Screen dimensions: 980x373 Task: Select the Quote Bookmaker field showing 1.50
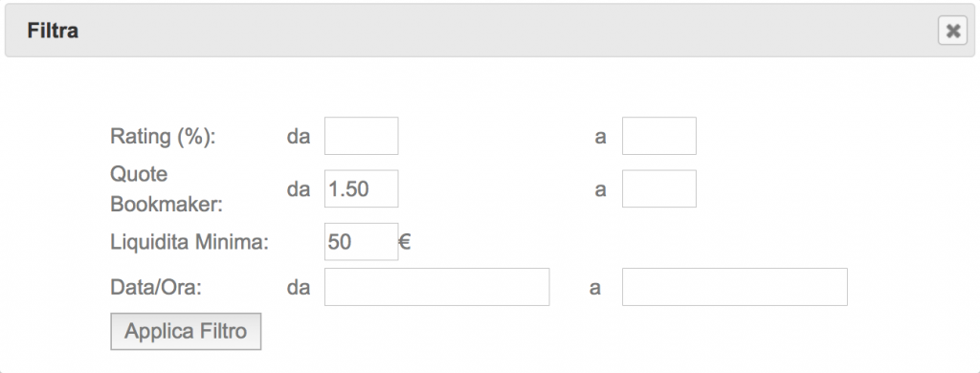[x=361, y=188]
